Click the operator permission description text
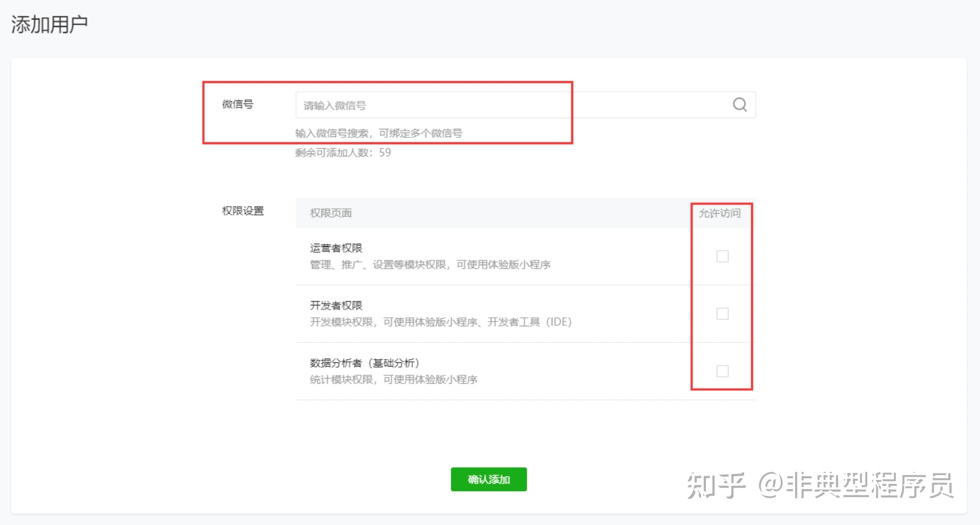This screenshot has width=980, height=525. click(x=430, y=264)
